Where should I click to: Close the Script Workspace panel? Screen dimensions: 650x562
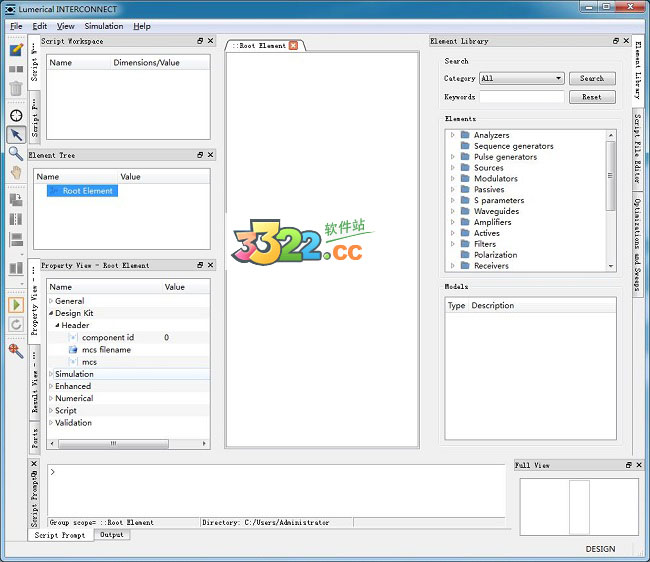[x=210, y=41]
